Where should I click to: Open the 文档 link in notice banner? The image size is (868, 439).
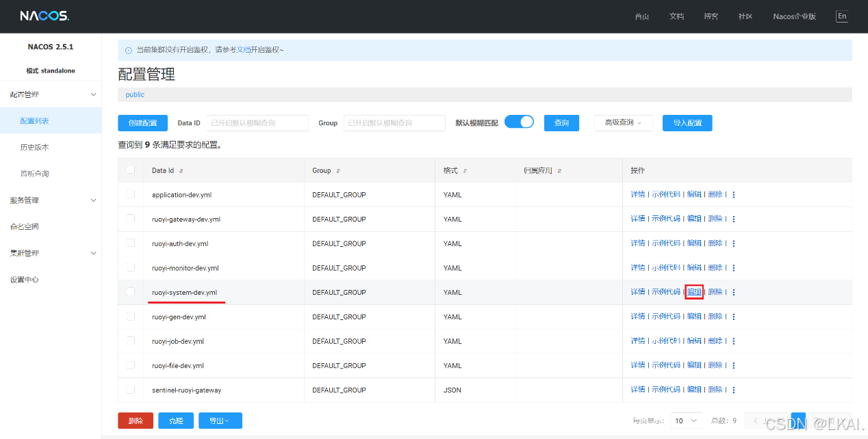[242, 50]
